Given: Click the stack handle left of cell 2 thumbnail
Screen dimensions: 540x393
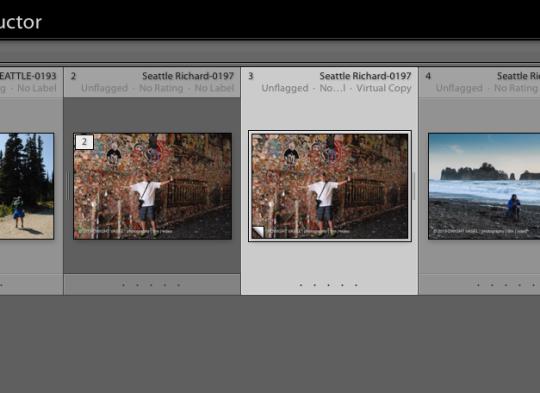Looking at the screenshot, I should tap(68, 186).
